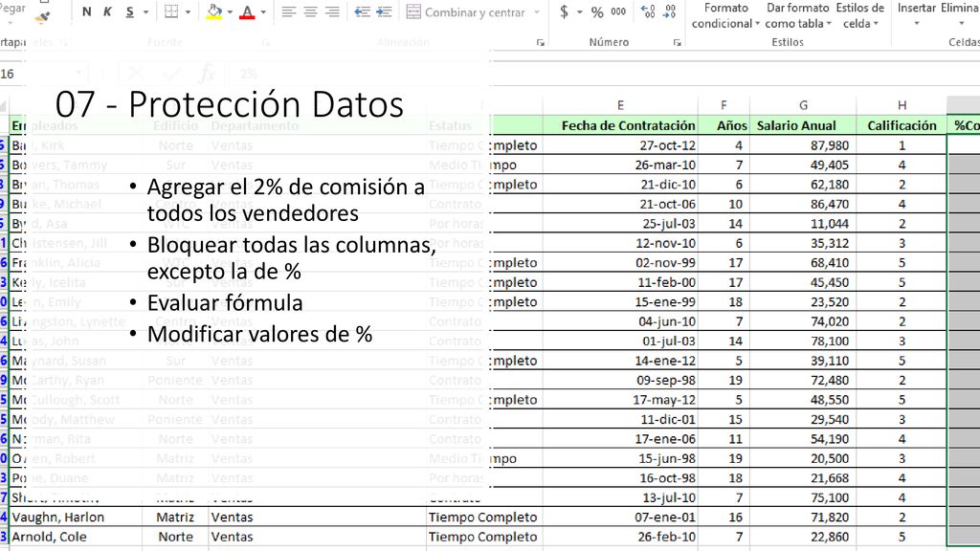Select cell Vaughn, Harlon
This screenshot has height=551, width=980.
click(x=76, y=518)
